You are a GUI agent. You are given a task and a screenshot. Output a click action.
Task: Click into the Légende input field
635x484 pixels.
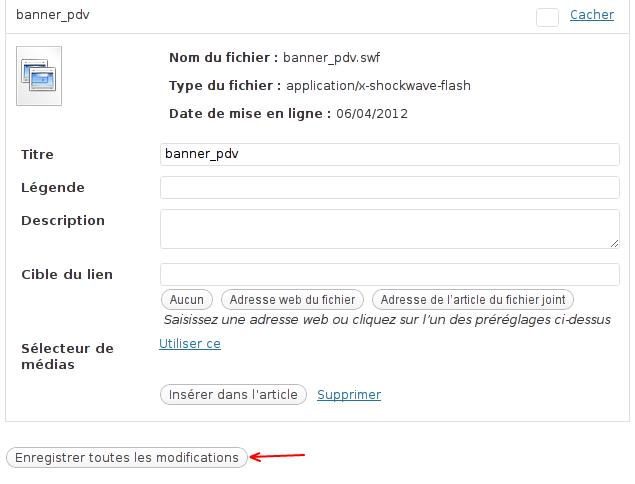pos(390,187)
